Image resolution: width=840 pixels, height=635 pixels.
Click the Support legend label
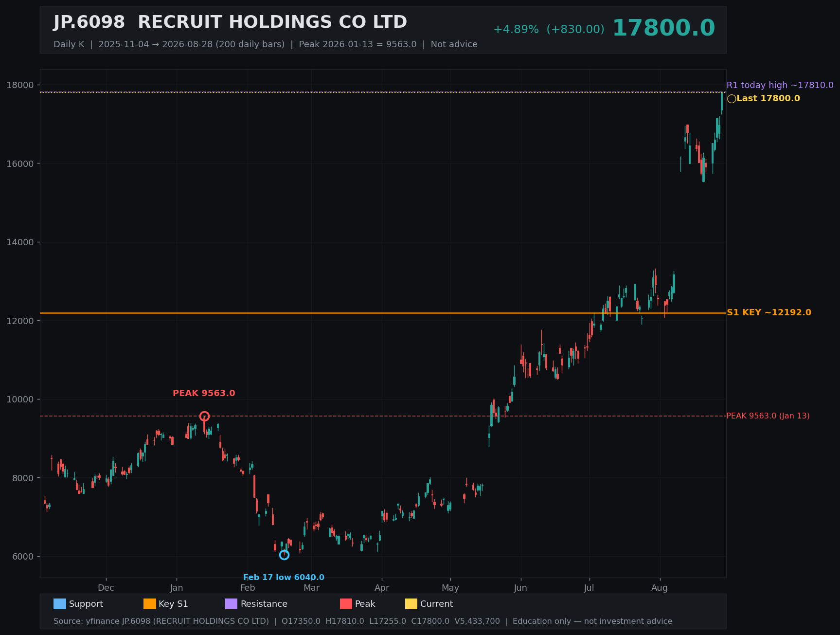coord(86,604)
